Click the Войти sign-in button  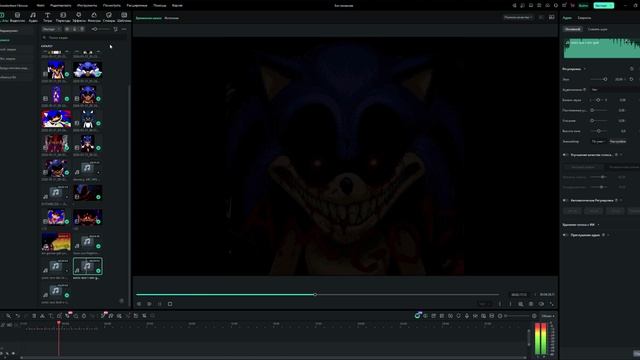click(584, 5)
